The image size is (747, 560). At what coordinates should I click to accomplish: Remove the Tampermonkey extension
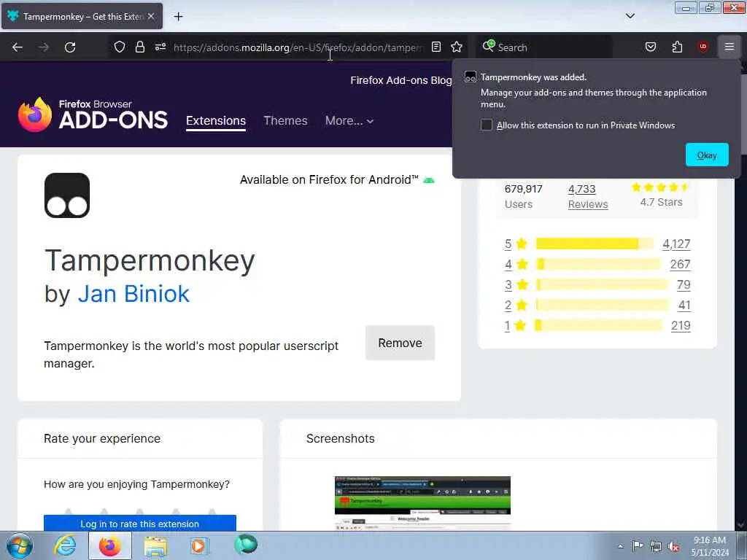pos(400,343)
